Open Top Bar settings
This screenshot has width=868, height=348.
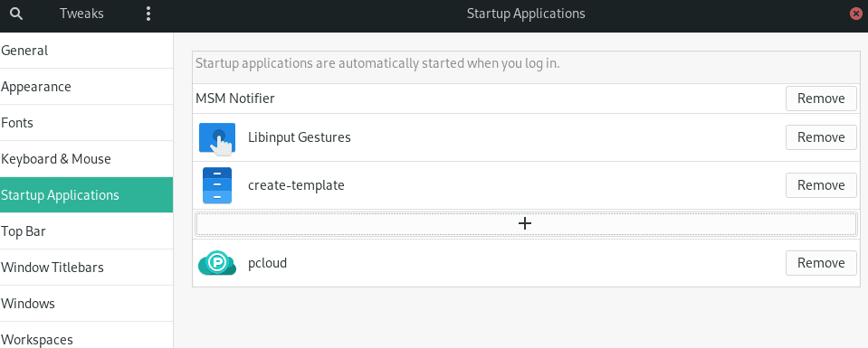click(86, 231)
